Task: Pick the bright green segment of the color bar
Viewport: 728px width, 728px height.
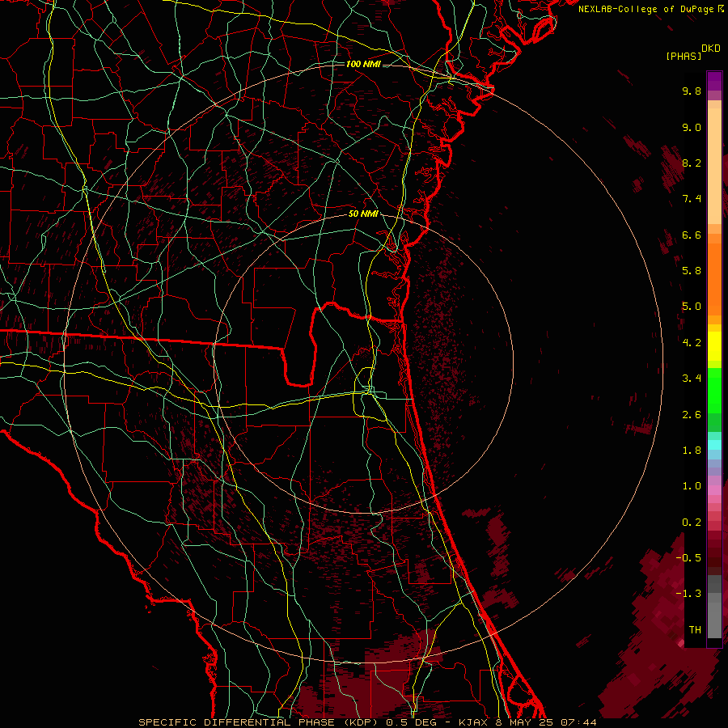Action: pyautogui.click(x=714, y=389)
